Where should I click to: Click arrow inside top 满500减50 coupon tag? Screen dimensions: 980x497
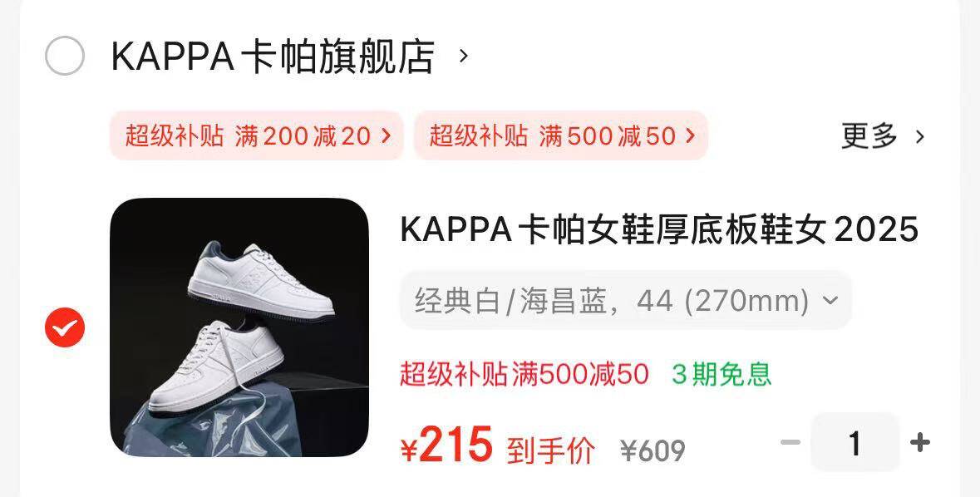coord(690,135)
